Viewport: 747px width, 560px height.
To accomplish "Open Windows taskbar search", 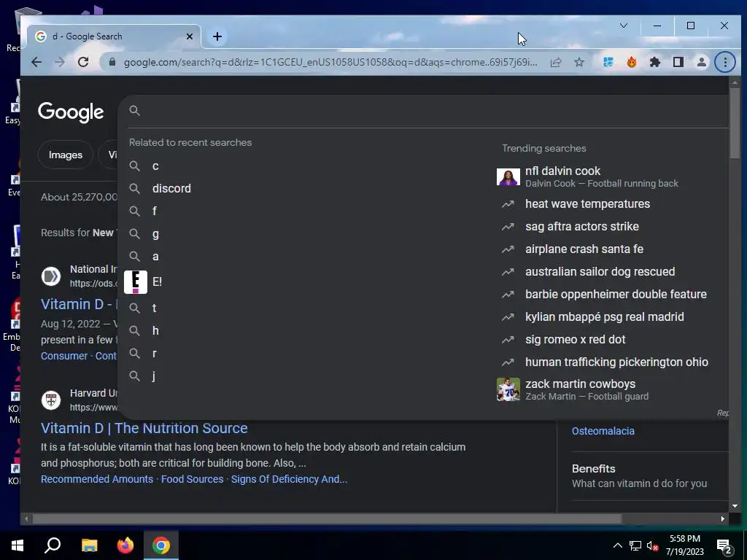I will [53, 545].
